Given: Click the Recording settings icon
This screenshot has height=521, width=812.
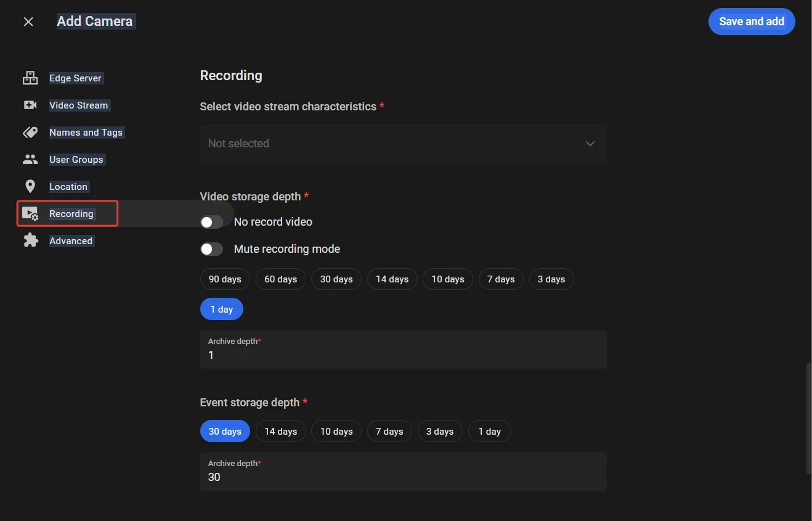Looking at the screenshot, I should tap(30, 214).
